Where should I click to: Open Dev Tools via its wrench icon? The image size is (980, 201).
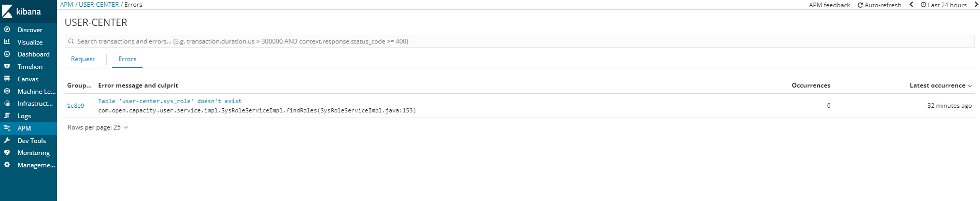[7, 140]
